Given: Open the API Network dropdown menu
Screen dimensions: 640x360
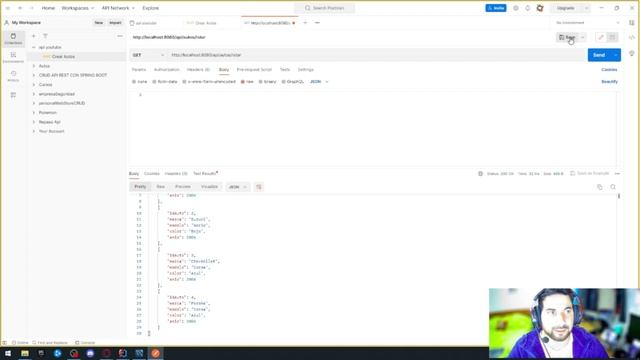Looking at the screenshot, I should [118, 8].
